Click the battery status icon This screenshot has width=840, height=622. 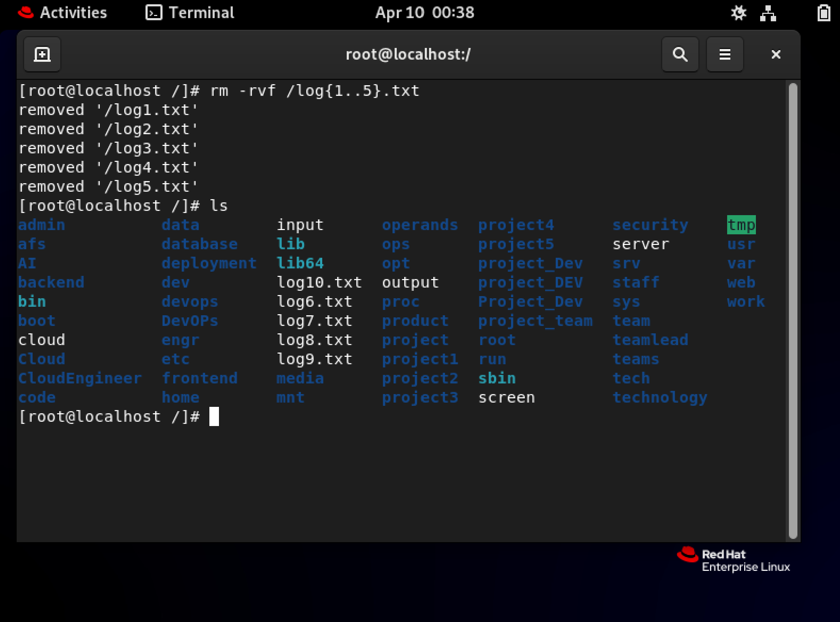[824, 13]
